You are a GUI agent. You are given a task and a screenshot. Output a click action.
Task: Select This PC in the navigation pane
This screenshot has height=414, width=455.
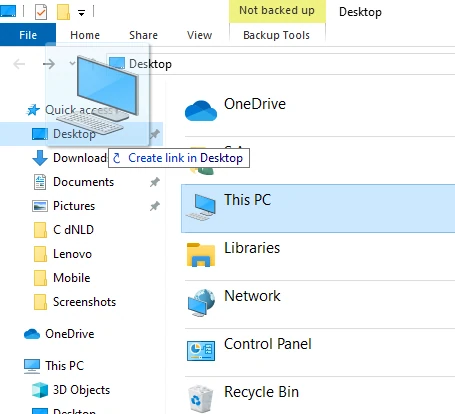pyautogui.click(x=65, y=366)
